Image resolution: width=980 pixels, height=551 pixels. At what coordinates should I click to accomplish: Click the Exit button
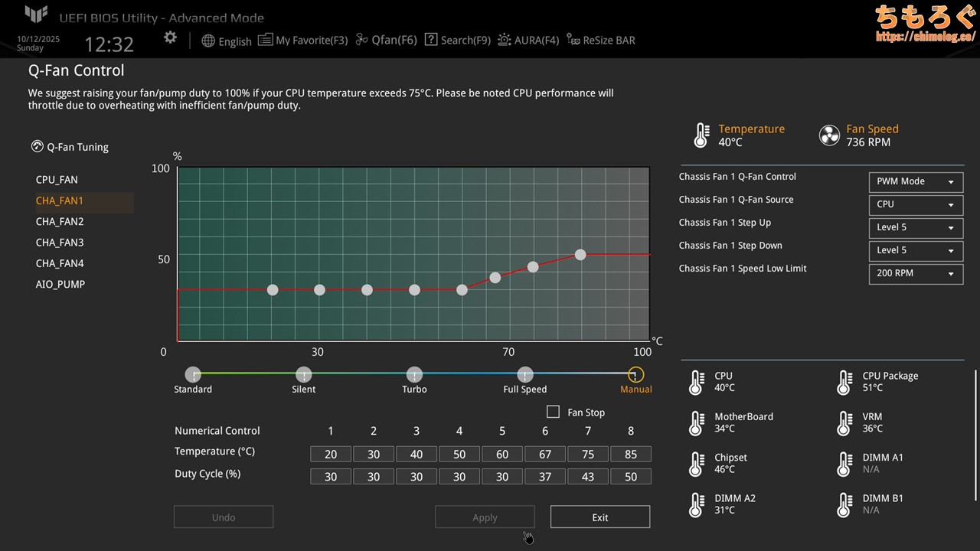coord(600,517)
